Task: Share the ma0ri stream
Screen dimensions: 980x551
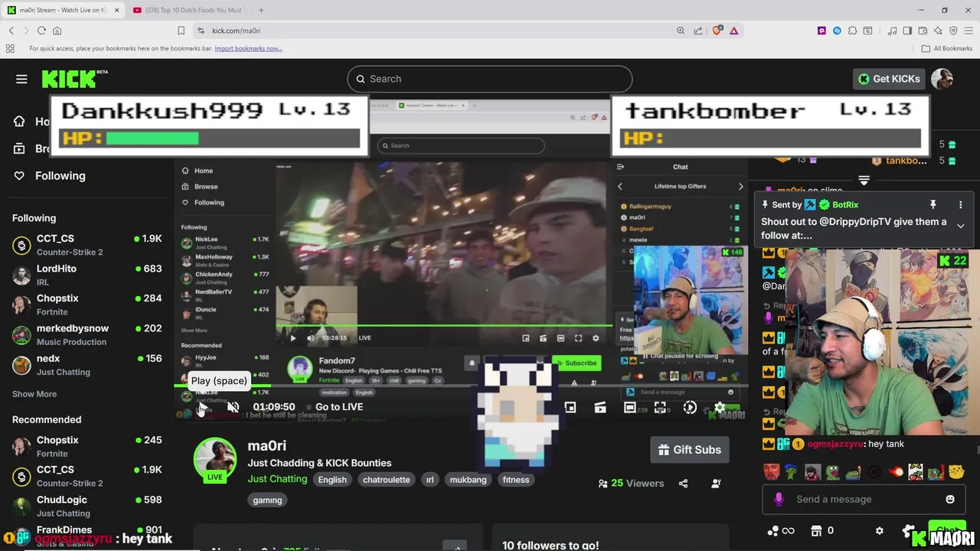Action: pyautogui.click(x=683, y=484)
